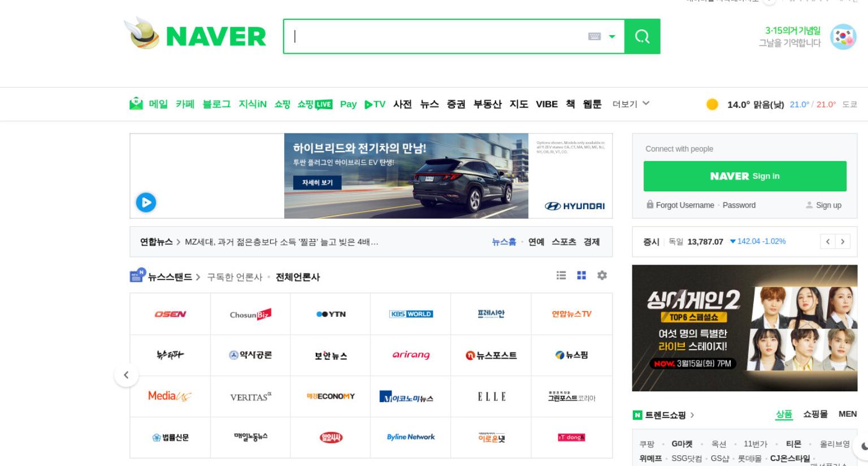The image size is (868, 466).
Task: Open newsstand settings gear icon
Action: (x=602, y=275)
